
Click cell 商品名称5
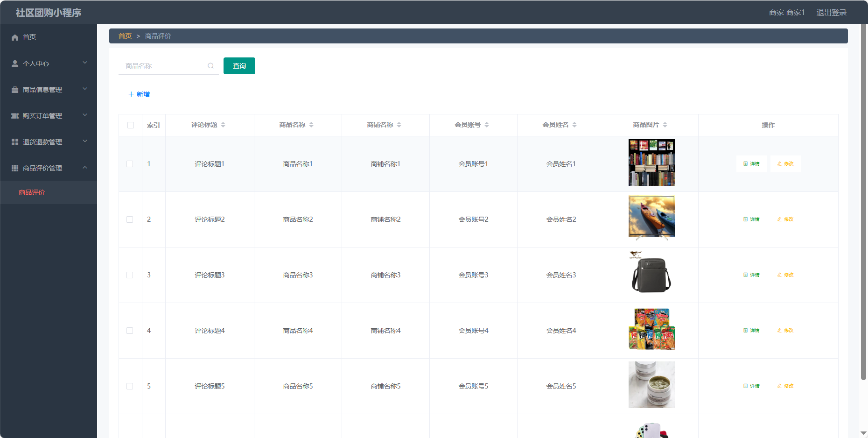coord(298,386)
